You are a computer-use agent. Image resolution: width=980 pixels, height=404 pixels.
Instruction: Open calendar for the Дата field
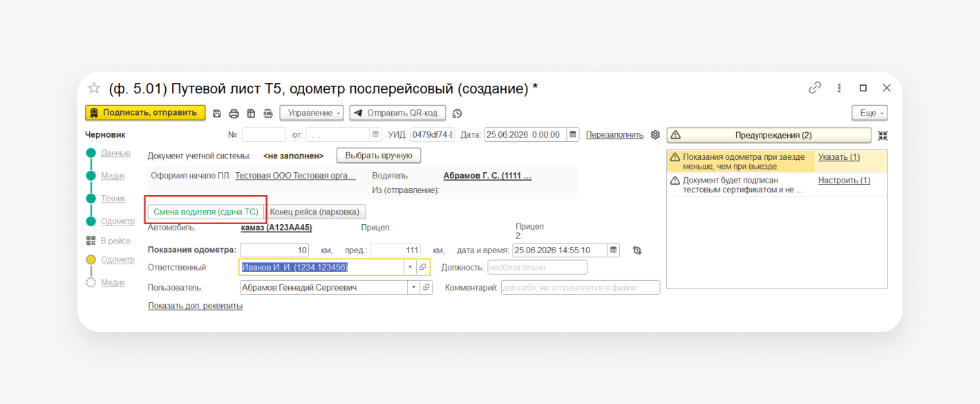573,135
